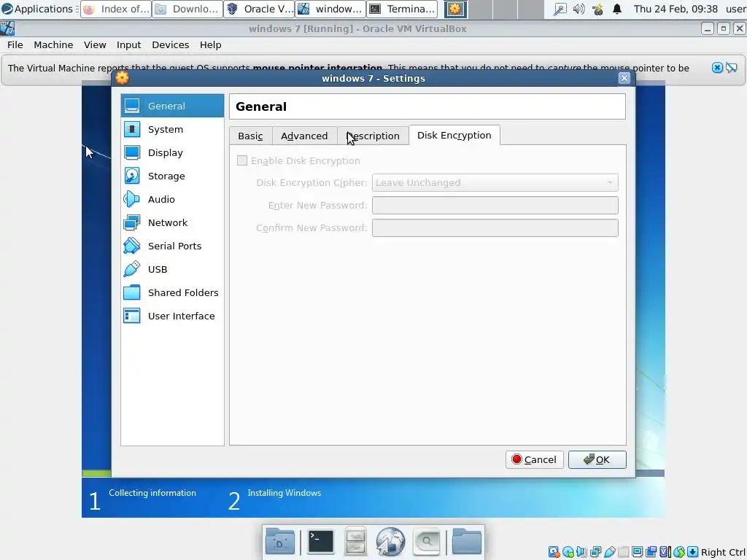Switch to Downloads taskbar window

tap(187, 9)
